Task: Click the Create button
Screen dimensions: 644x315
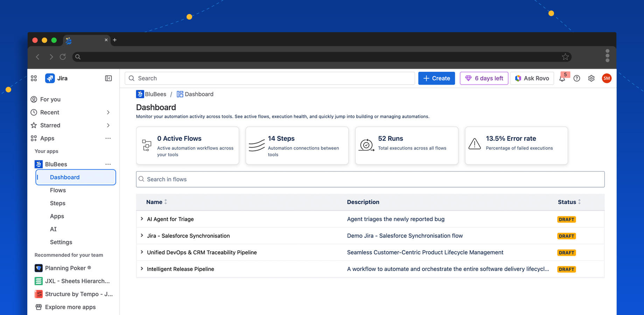Action: coord(436,78)
